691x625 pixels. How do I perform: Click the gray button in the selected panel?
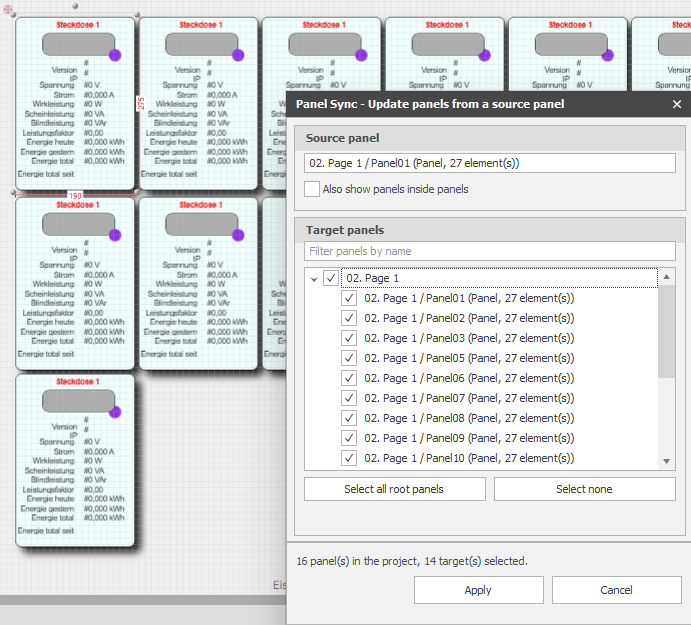click(78, 44)
